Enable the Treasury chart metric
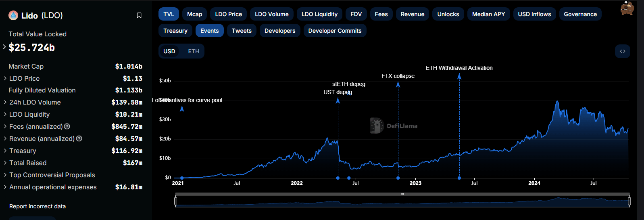Viewport: 644px width, 220px height. pos(175,31)
